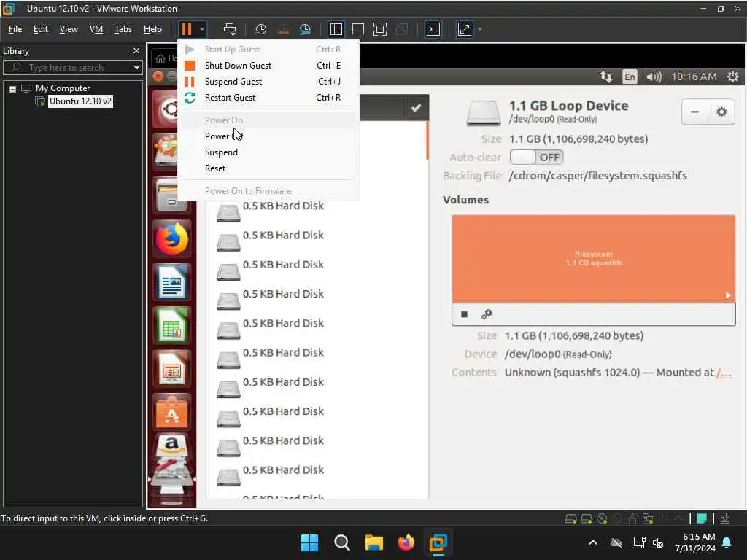Screen dimensions: 747x560
Task: Open volume options gears icon
Action: click(x=487, y=314)
